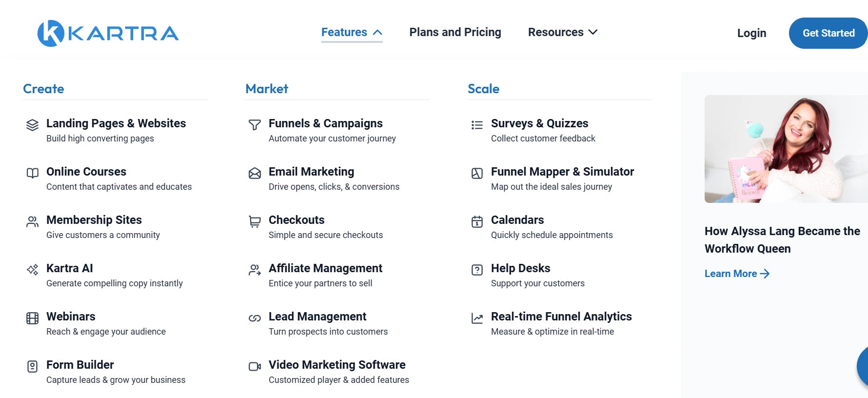The image size is (868, 398).
Task: Select the Kartra AI menu entry
Action: (70, 268)
